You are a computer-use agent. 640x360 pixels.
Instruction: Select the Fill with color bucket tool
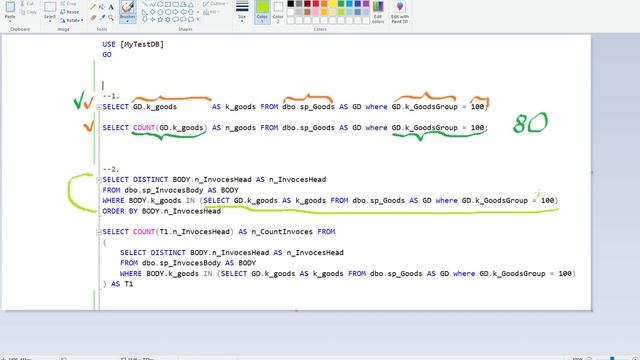(101, 7)
